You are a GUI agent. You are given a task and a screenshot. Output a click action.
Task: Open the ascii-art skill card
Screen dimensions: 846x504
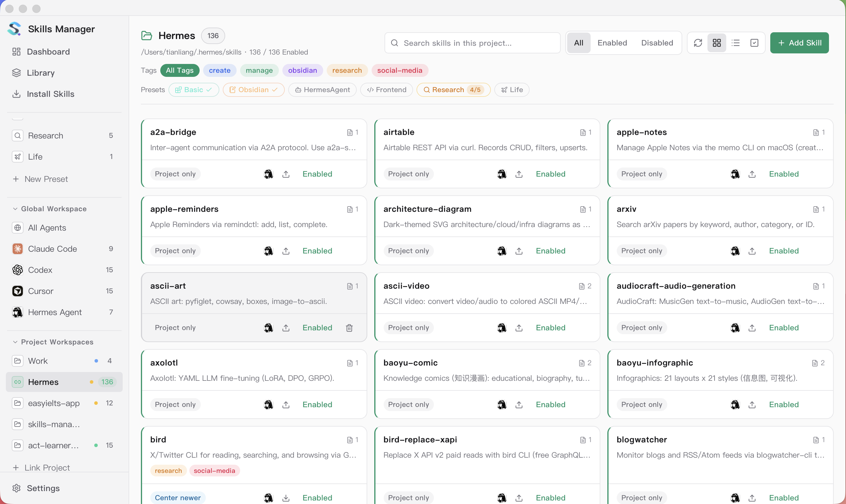coord(254,307)
